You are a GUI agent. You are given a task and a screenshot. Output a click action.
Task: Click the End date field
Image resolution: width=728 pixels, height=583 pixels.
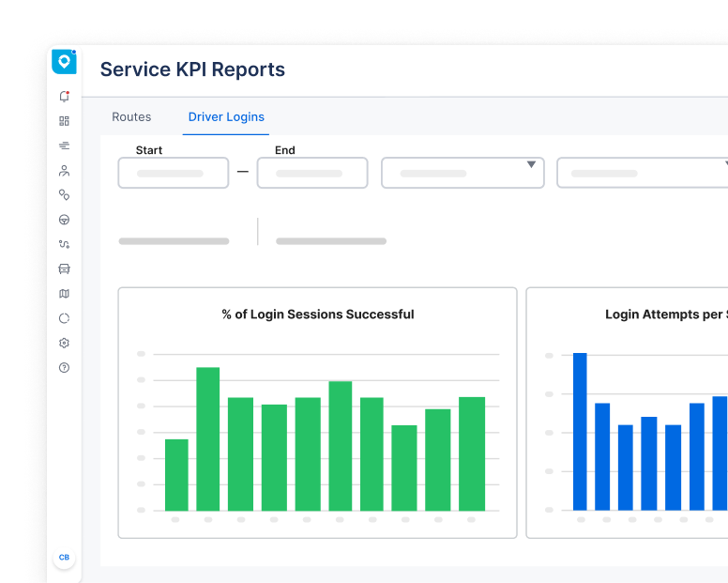(x=311, y=173)
